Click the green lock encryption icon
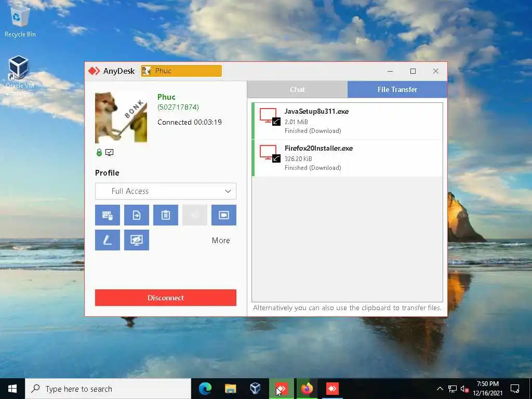Viewport: 532px width, 399px height. pos(99,152)
